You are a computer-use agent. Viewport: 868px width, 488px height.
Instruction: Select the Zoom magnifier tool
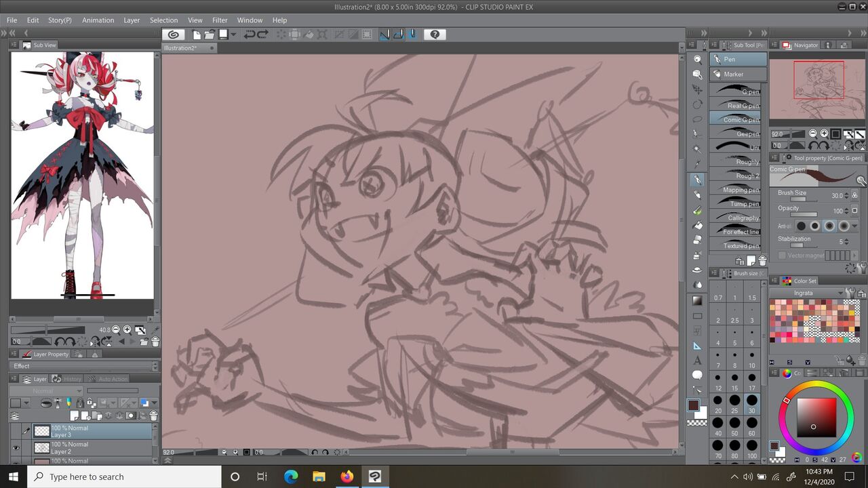pos(697,59)
